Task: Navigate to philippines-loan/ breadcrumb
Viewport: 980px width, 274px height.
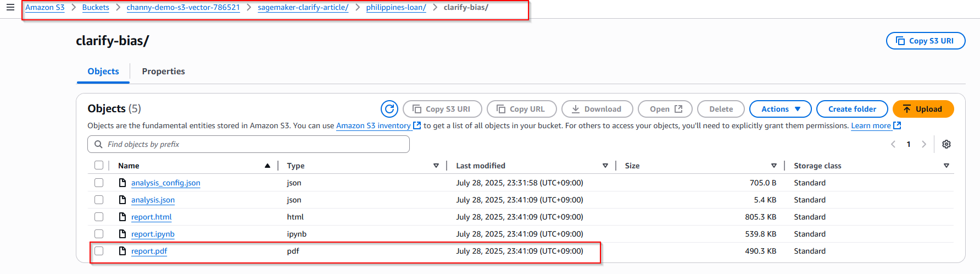Action: [396, 8]
